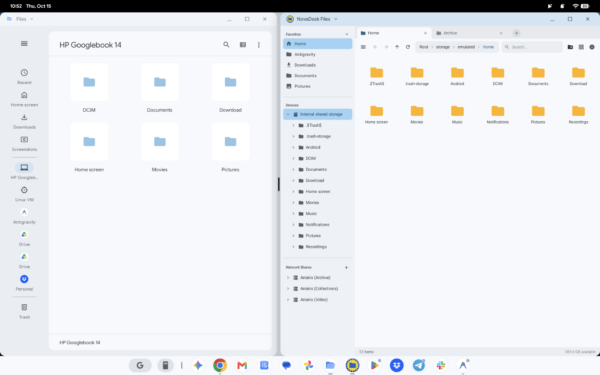Click the refresh icon in NovaDesk toolbar
The height and width of the screenshot is (375, 600).
(408, 47)
